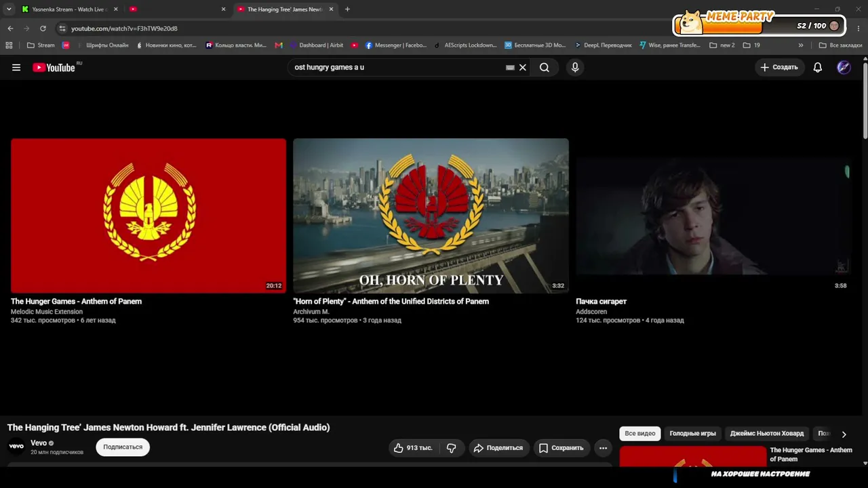Open the site information icon in address bar
Image resolution: width=868 pixels, height=488 pixels.
click(x=62, y=28)
